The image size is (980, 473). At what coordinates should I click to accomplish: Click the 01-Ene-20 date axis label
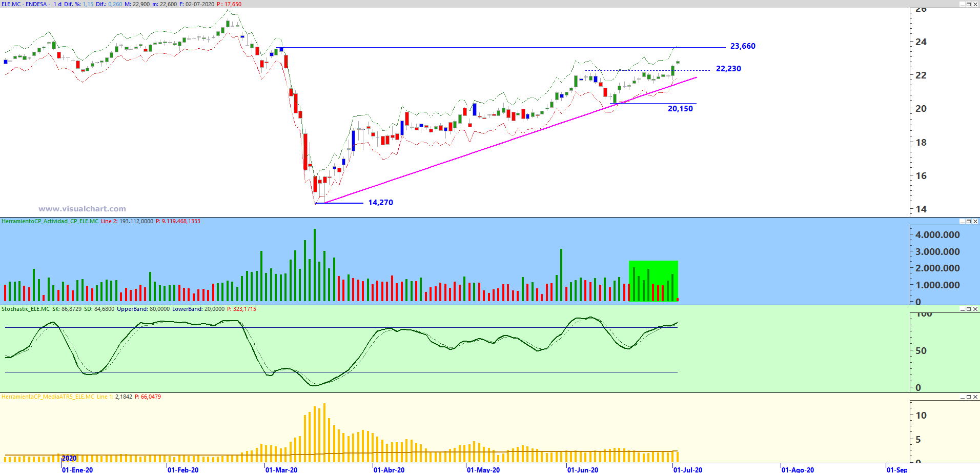coord(77,469)
